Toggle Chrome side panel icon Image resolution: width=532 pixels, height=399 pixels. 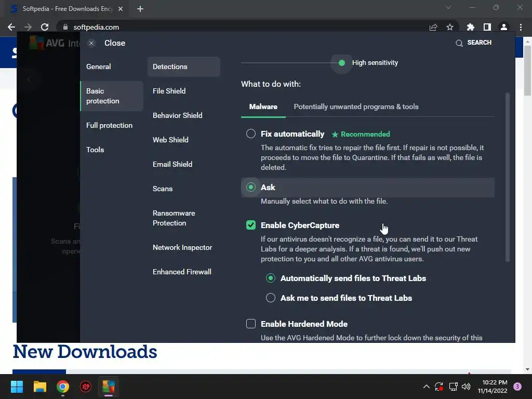[x=487, y=27]
